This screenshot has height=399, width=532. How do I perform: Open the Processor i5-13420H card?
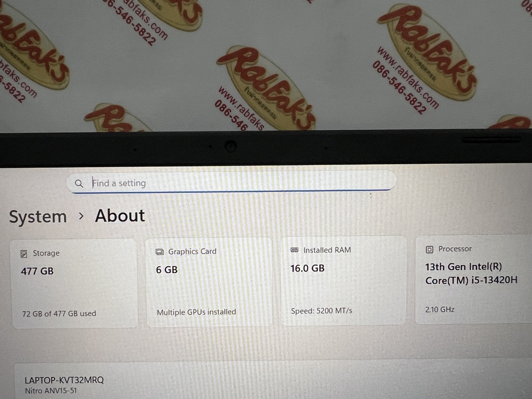(x=473, y=279)
